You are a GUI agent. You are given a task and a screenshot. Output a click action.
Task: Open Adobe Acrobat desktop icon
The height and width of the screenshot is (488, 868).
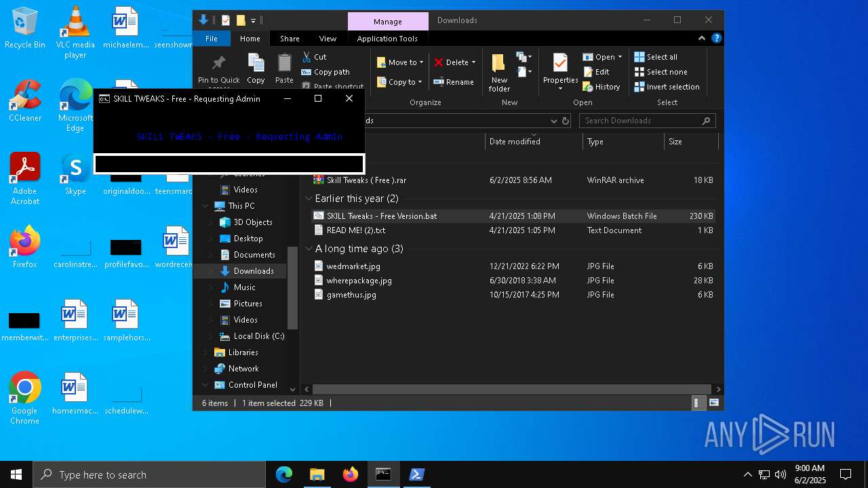(x=25, y=178)
